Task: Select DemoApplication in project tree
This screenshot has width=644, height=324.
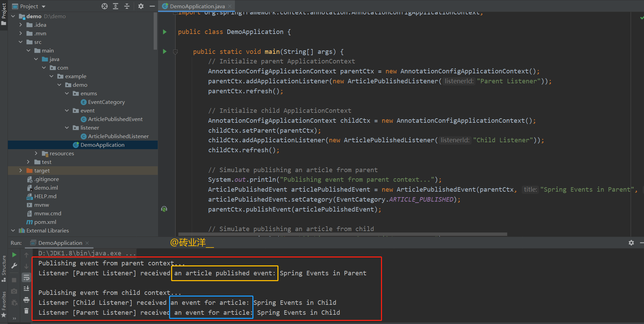Action: 102,145
